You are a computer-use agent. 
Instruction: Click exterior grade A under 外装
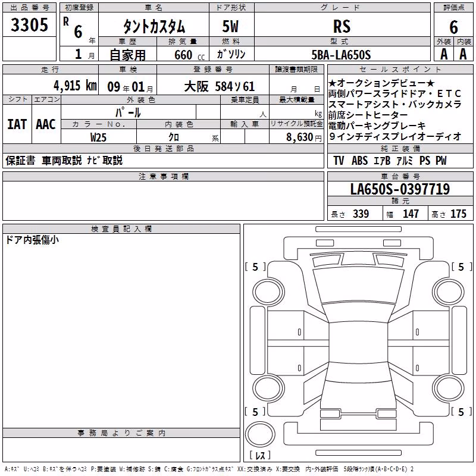tap(443, 54)
